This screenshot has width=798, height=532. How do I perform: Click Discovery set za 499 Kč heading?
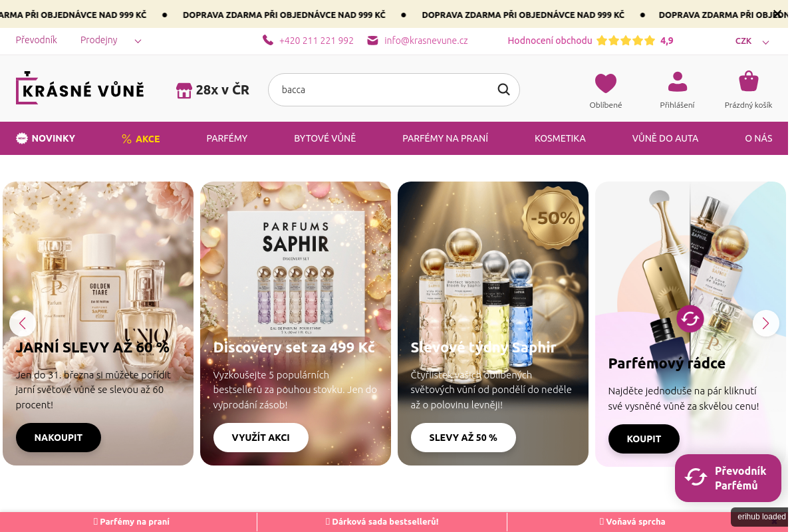[x=294, y=347]
